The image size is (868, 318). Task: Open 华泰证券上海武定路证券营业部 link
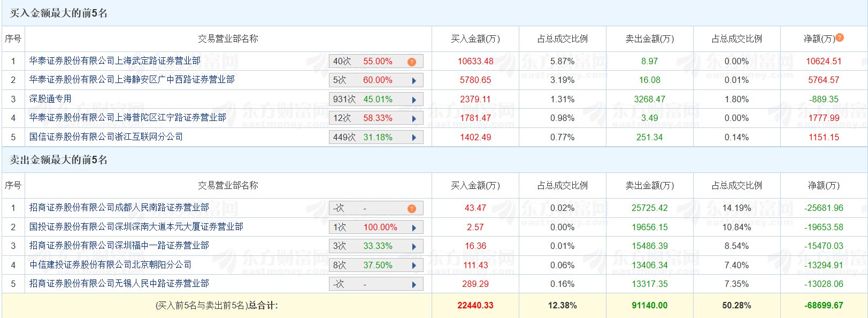[x=115, y=61]
